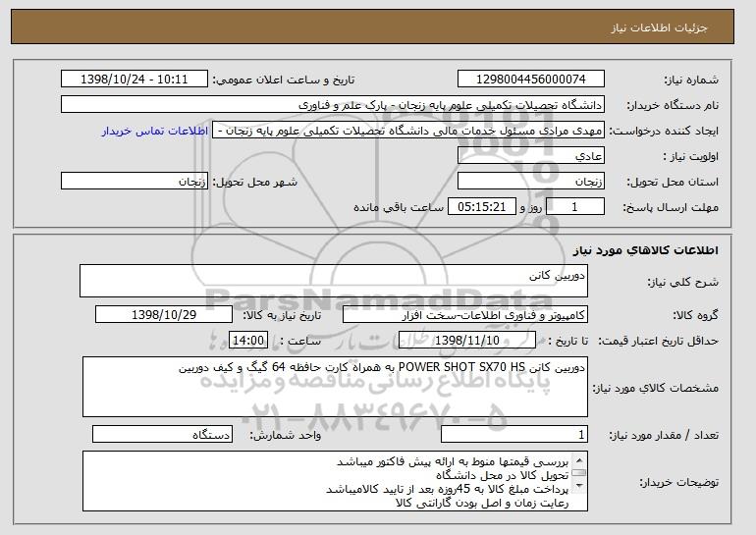Click the general description box دوربین کانن
The image size is (756, 535).
click(x=334, y=281)
